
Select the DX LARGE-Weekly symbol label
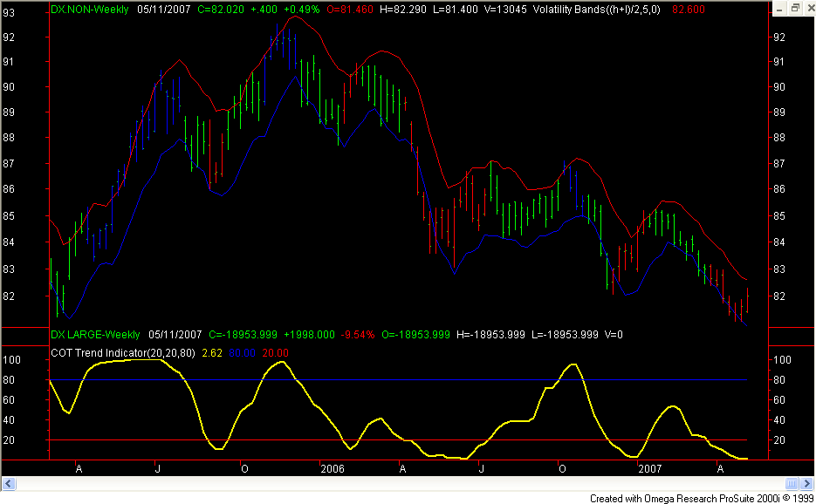(95, 335)
